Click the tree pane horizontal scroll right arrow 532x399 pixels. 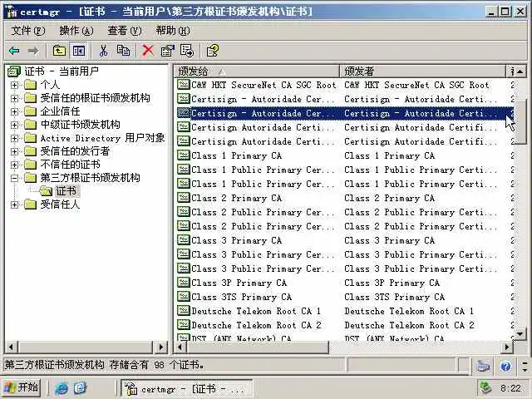pyautogui.click(x=160, y=347)
